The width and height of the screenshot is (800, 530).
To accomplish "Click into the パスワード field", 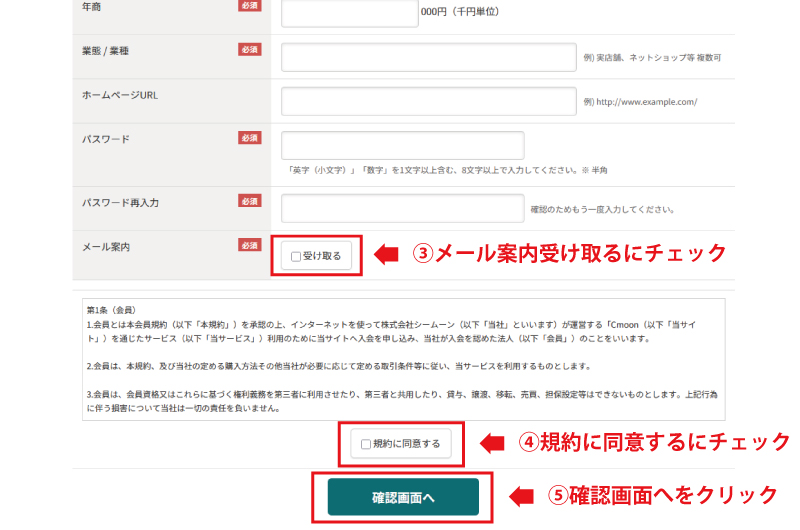I will [x=402, y=145].
